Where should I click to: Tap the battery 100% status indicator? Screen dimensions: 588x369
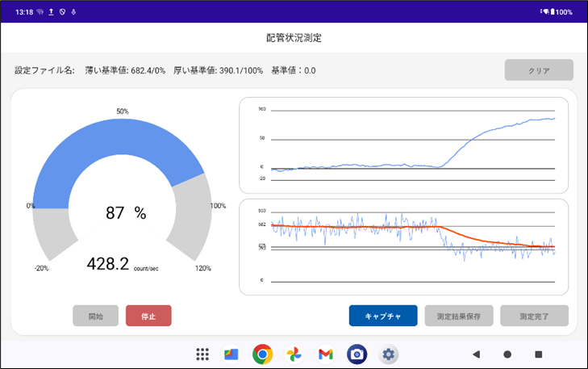point(561,12)
